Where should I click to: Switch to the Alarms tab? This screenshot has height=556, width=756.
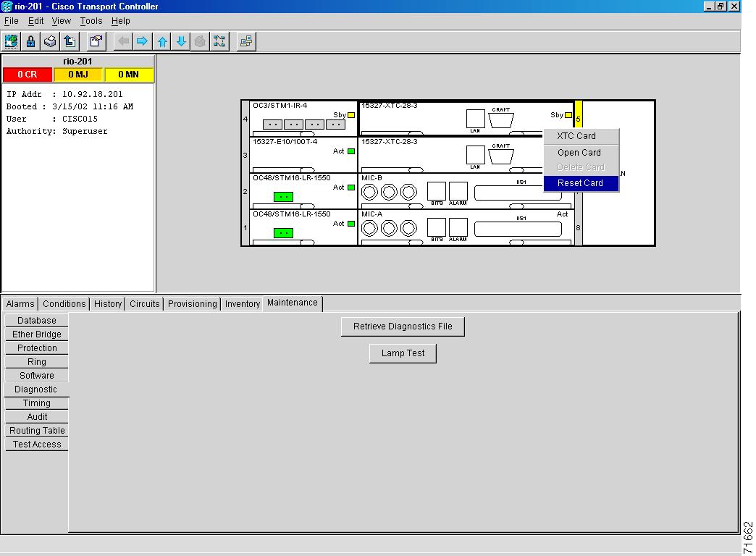[20, 304]
